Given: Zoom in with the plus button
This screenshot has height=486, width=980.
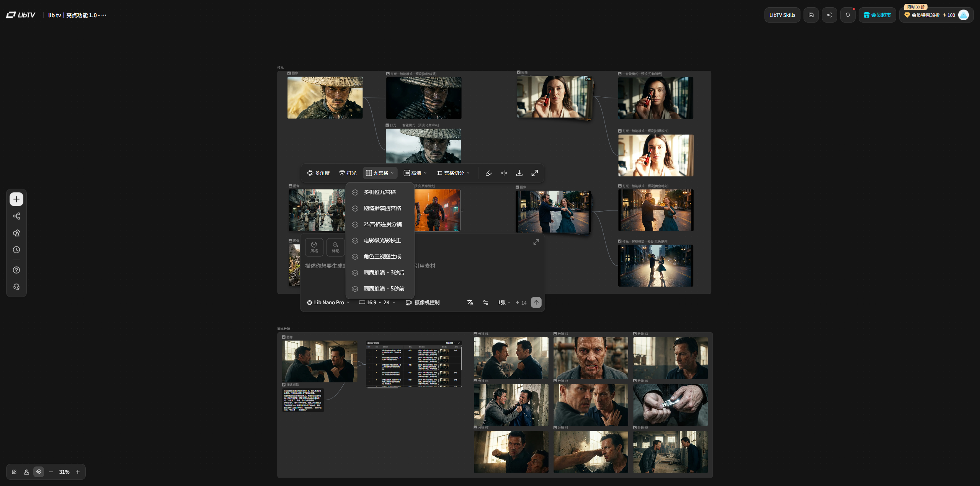Looking at the screenshot, I should (78, 472).
